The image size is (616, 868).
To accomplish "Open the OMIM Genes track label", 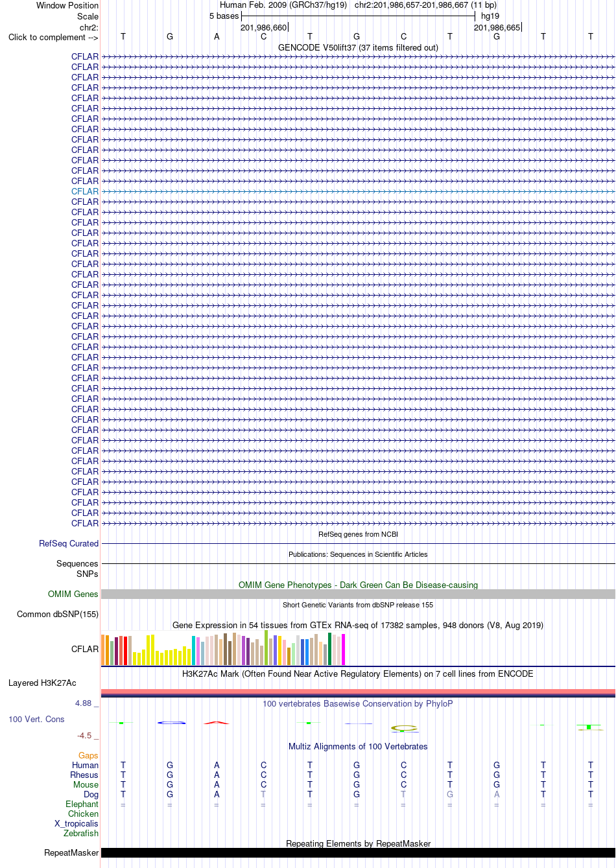I will (x=73, y=594).
